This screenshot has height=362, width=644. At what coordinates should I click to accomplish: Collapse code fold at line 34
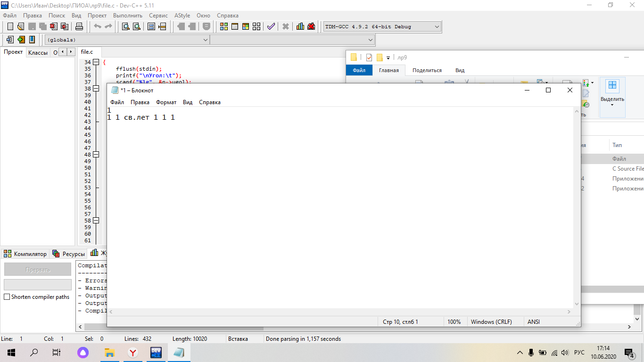(x=96, y=62)
